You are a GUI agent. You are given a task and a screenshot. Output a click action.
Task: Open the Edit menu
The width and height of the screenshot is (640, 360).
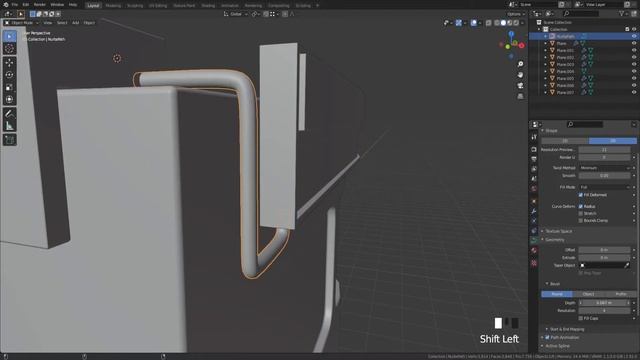(x=26, y=5)
